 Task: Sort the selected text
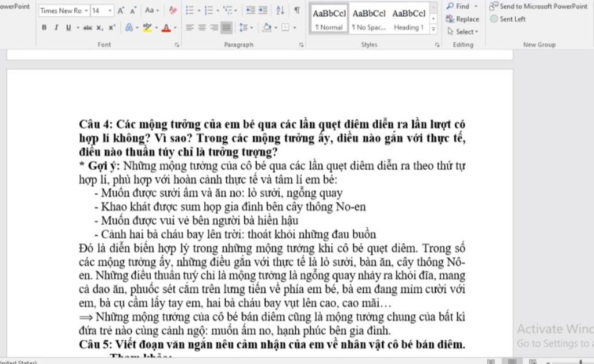280,10
